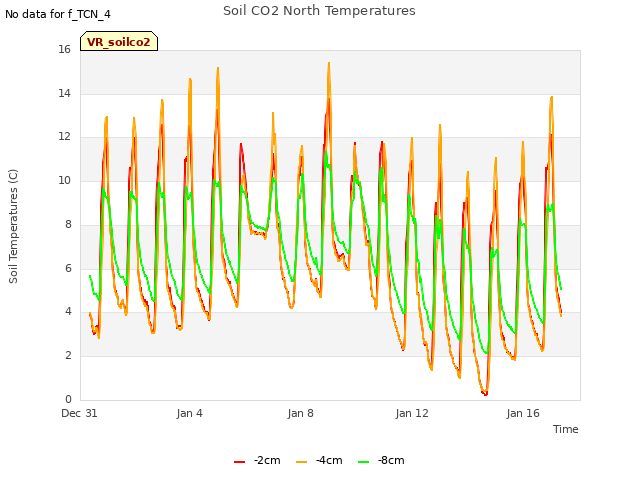
Task: Click the 10 y-axis tick label
Action: click(x=64, y=180)
